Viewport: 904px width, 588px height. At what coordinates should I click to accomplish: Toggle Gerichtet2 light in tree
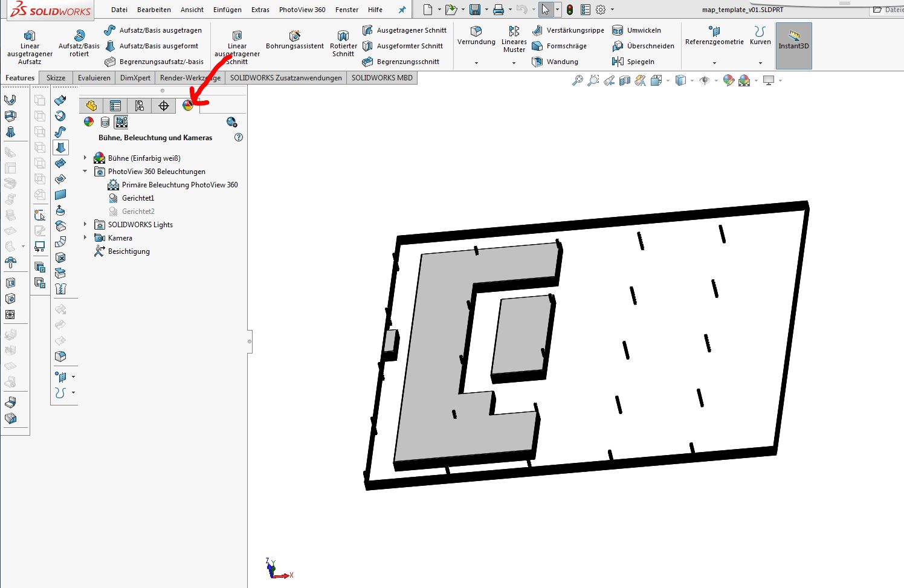click(x=138, y=212)
